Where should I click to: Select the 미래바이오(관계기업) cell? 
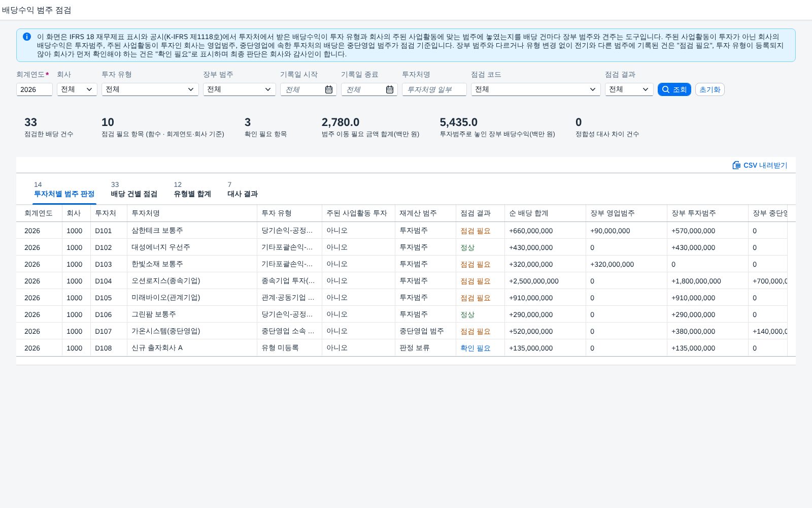[192, 298]
